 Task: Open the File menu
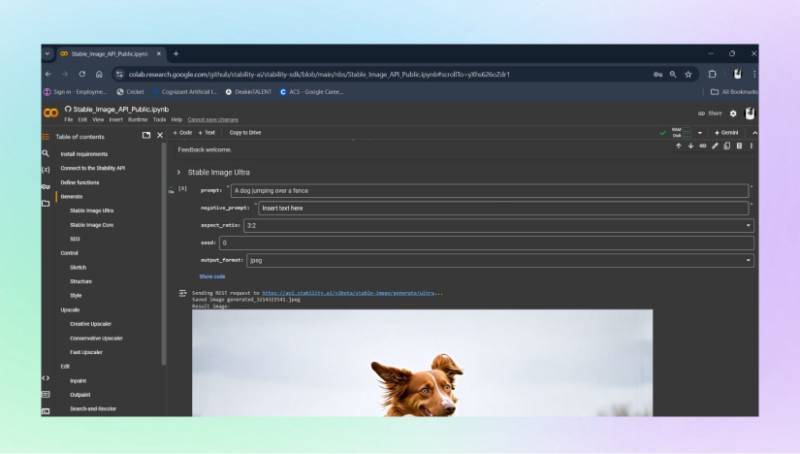pos(68,120)
